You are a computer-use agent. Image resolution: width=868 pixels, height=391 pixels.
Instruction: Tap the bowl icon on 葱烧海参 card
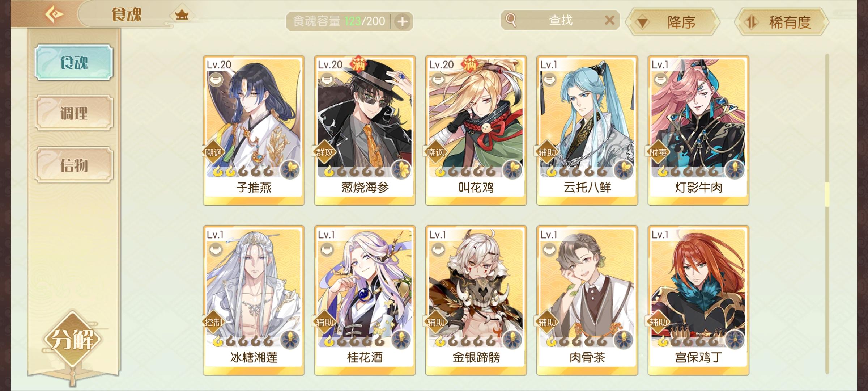327,79
